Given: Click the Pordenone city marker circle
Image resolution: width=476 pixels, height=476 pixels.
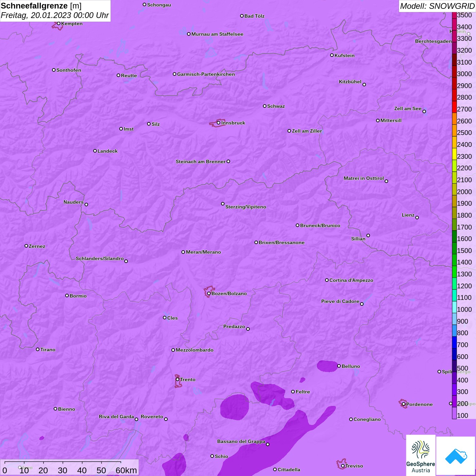Looking at the screenshot, I should [x=404, y=404].
